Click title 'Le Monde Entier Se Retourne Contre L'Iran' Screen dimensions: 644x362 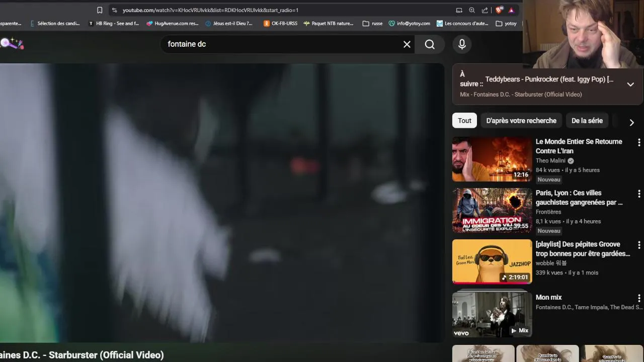click(579, 146)
